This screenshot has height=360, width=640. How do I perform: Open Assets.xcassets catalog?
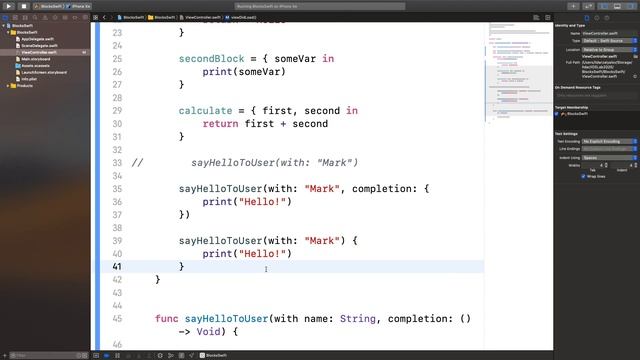click(x=35, y=66)
